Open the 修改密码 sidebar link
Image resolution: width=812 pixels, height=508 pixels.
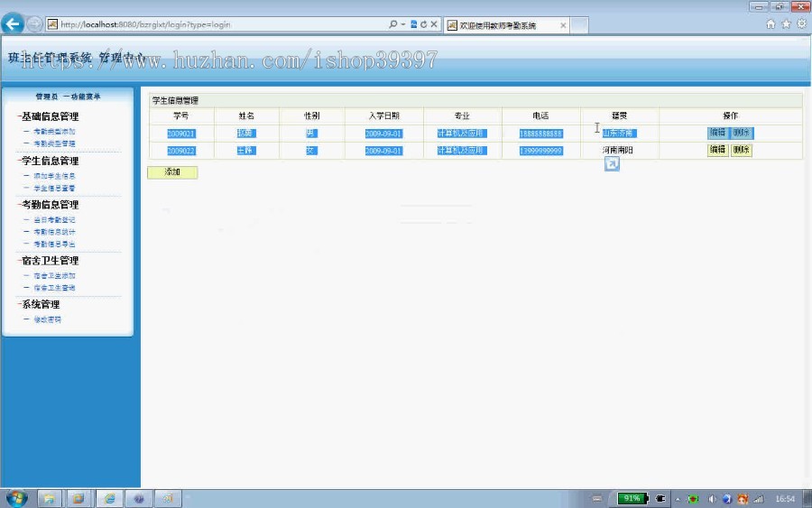click(48, 320)
